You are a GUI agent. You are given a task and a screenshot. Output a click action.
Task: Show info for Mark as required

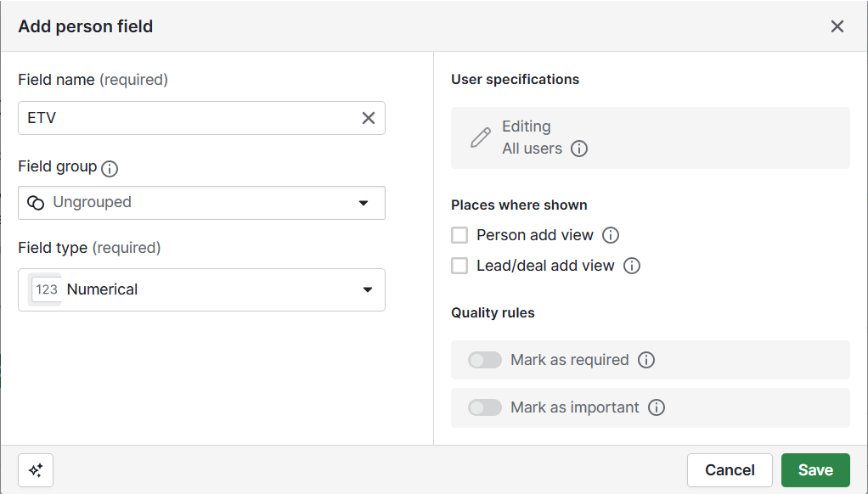coord(646,360)
